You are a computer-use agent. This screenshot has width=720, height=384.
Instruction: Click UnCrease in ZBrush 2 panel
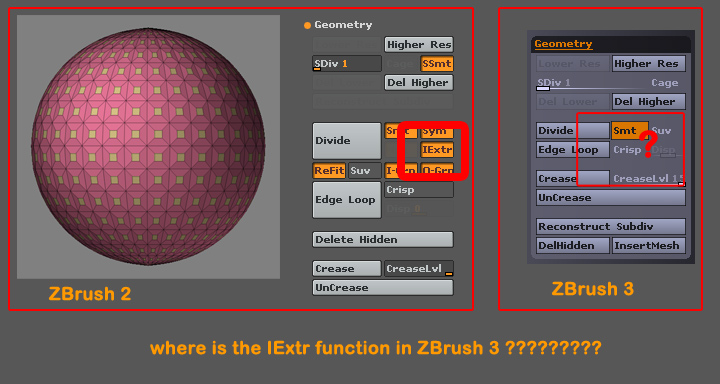coord(382,288)
